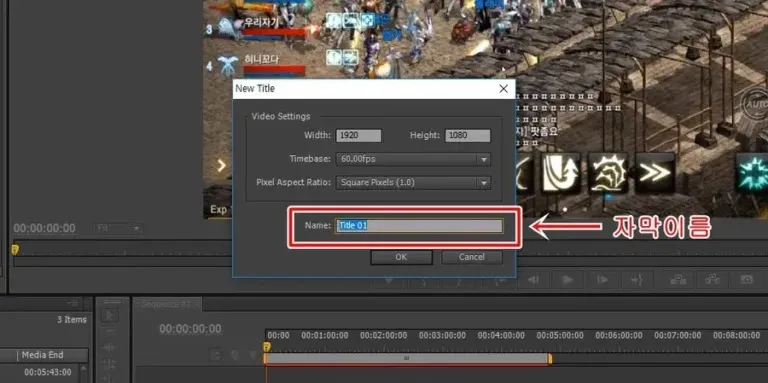Click the gray work area bar in timeline
This screenshot has height=383, width=768.
[x=407, y=359]
